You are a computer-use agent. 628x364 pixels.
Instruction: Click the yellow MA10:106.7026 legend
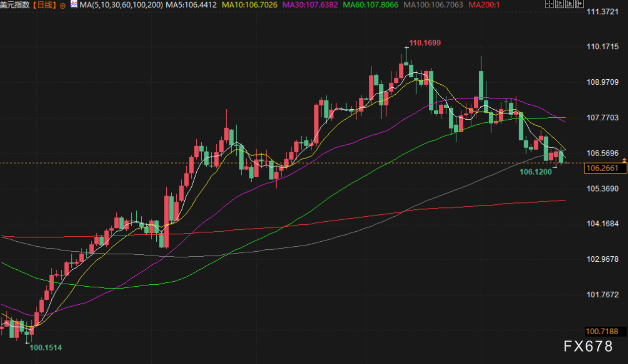pos(250,5)
